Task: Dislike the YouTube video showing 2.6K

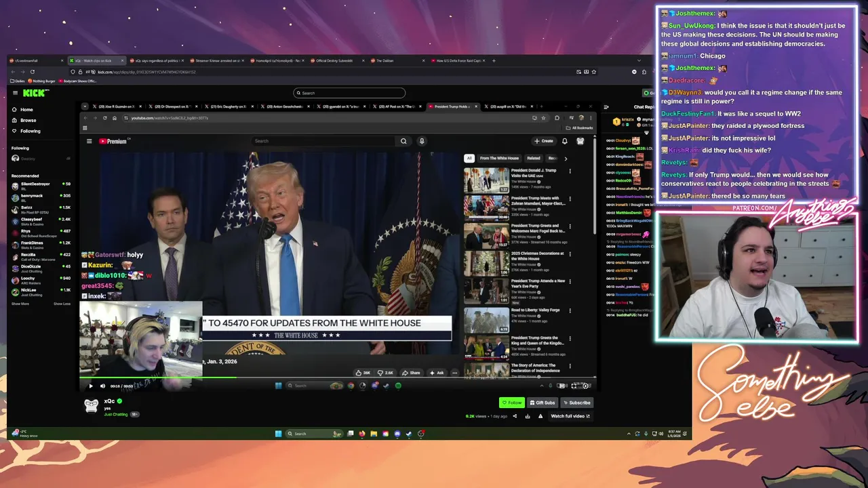Action: coord(386,373)
